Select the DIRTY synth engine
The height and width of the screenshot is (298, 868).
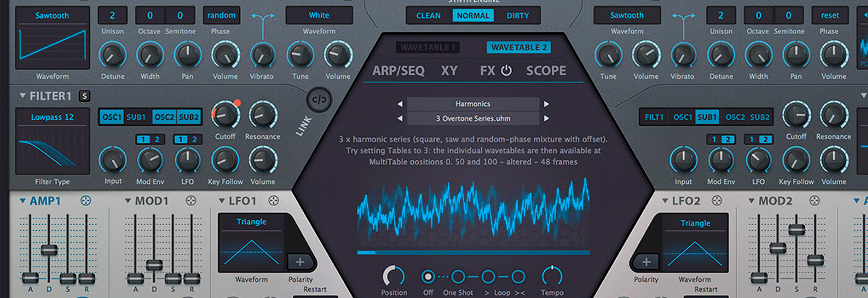(518, 16)
